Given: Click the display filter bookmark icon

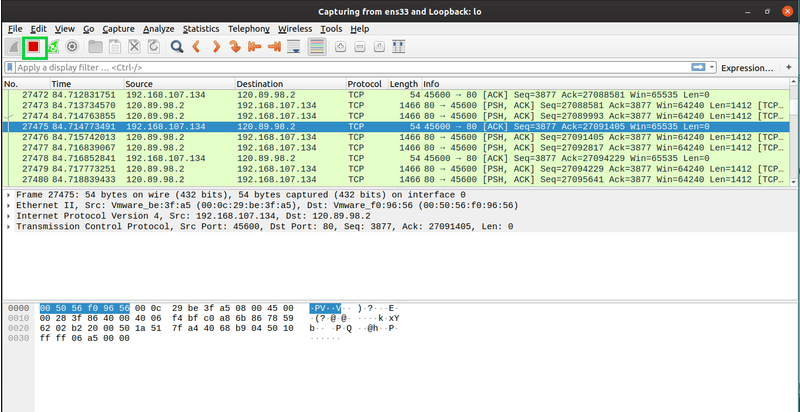Looking at the screenshot, I should [x=9, y=68].
